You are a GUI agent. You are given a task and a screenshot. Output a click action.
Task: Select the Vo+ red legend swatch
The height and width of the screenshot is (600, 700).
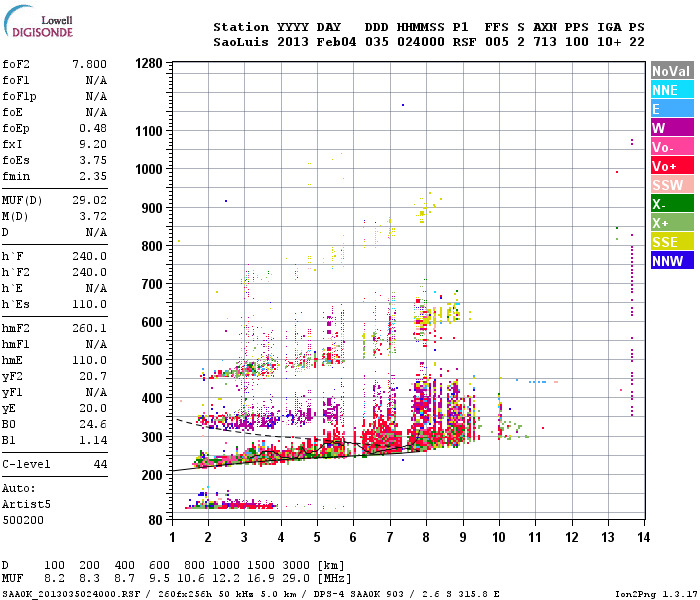(x=672, y=166)
